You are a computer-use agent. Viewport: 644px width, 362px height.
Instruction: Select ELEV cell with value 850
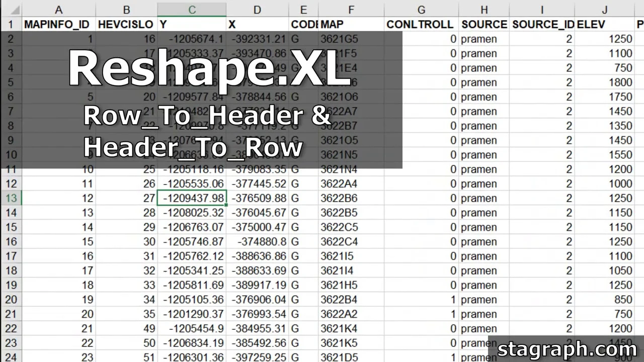click(605, 300)
